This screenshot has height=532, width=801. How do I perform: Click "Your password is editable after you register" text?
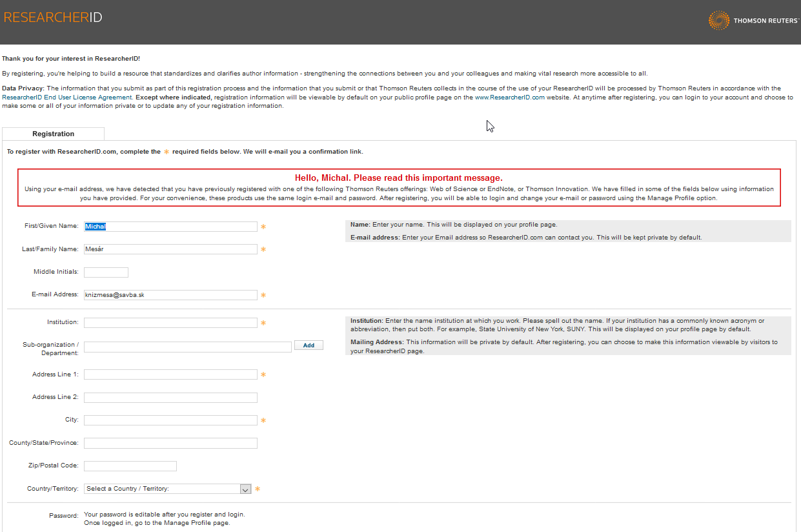[165, 515]
